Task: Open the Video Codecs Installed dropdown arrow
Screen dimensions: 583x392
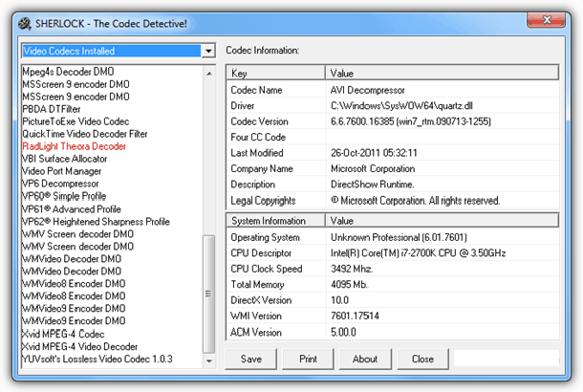Action: (x=208, y=51)
